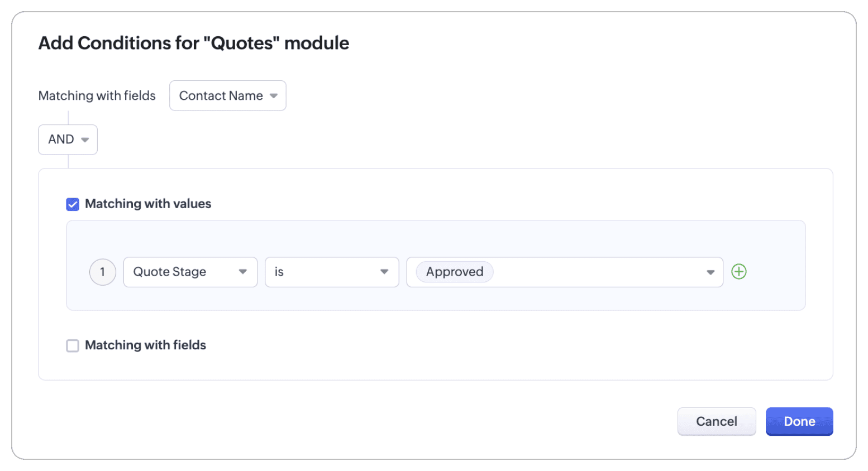Uncheck the Matching with values checkbox
The image size is (868, 471).
coord(73,204)
